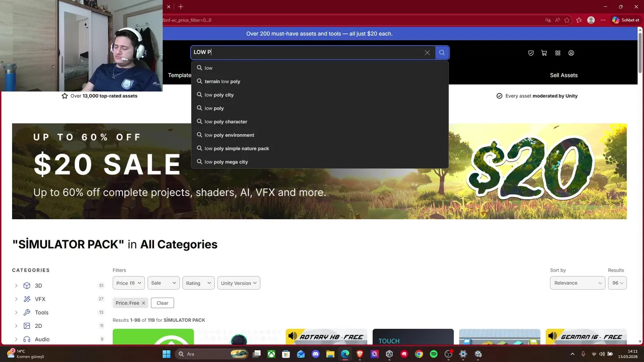
Task: Open Spotify from the taskbar
Action: (x=434, y=354)
